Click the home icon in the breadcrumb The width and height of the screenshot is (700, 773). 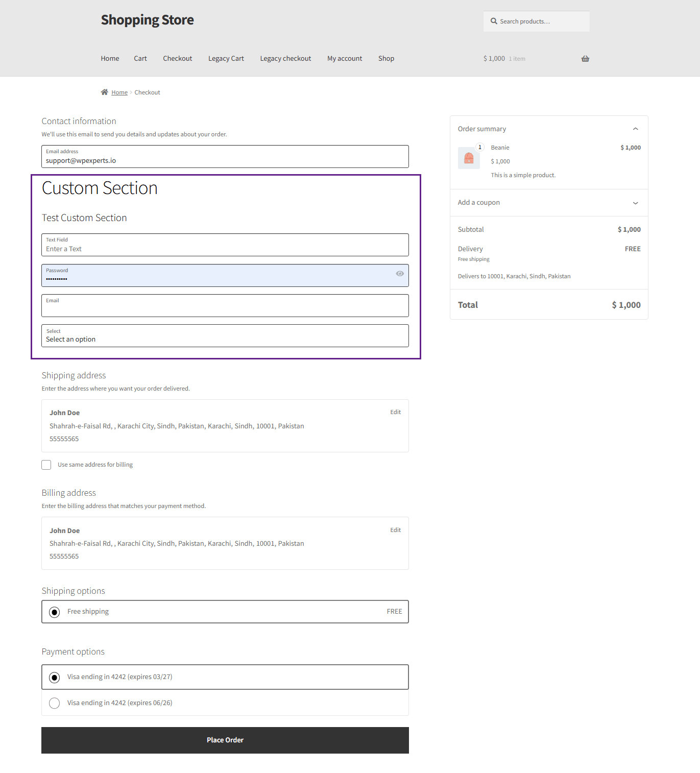click(x=105, y=92)
